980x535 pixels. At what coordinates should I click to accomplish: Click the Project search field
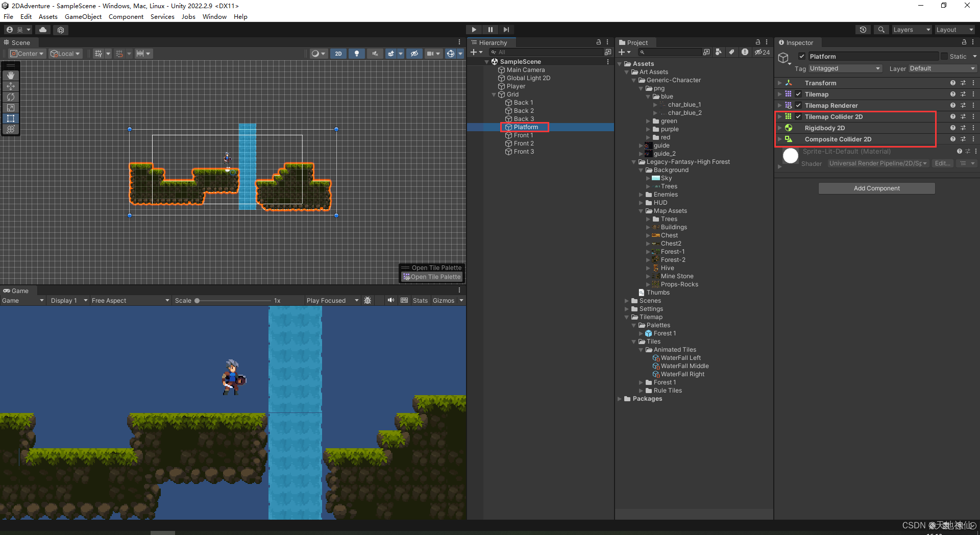tap(670, 52)
